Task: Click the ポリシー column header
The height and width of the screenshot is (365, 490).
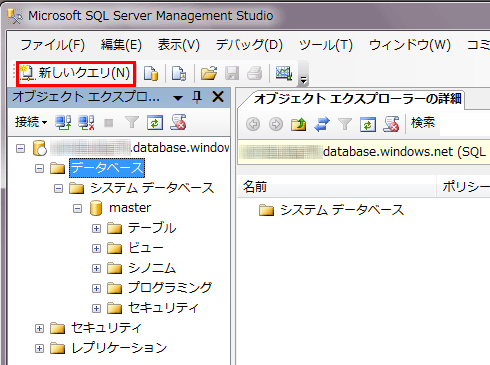Action: coord(464,186)
